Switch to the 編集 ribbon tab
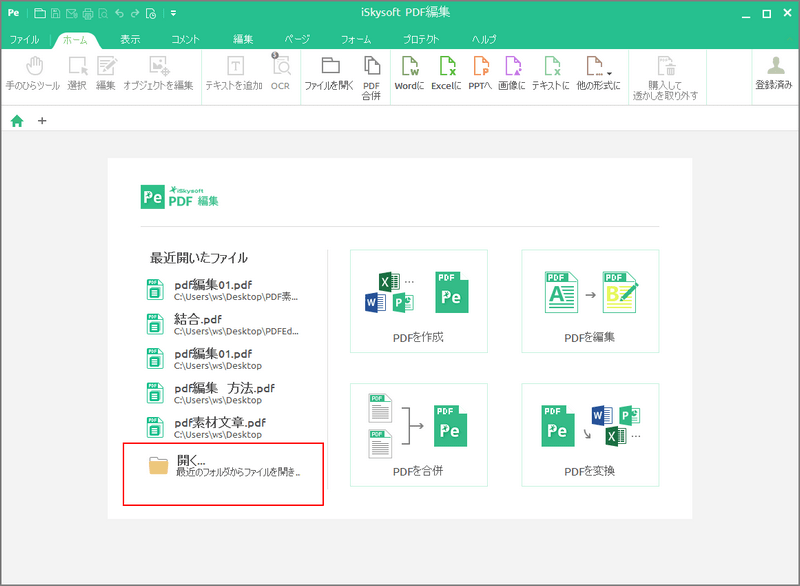 (x=243, y=39)
